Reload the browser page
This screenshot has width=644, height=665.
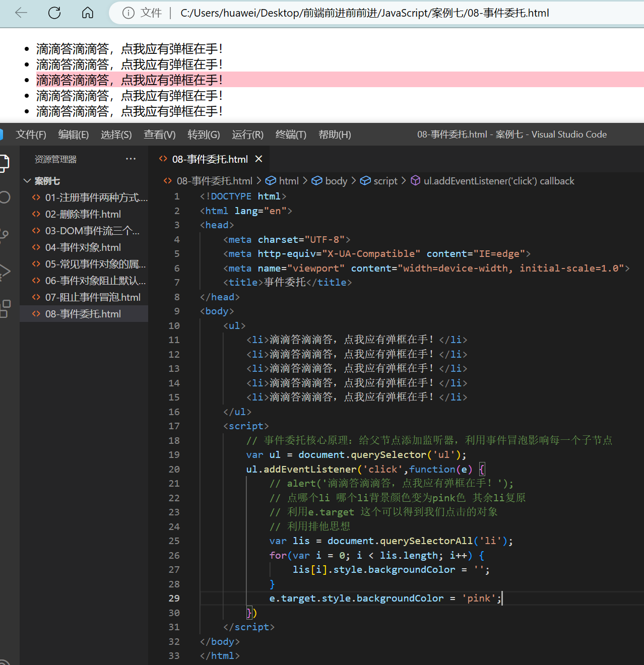pos(54,13)
